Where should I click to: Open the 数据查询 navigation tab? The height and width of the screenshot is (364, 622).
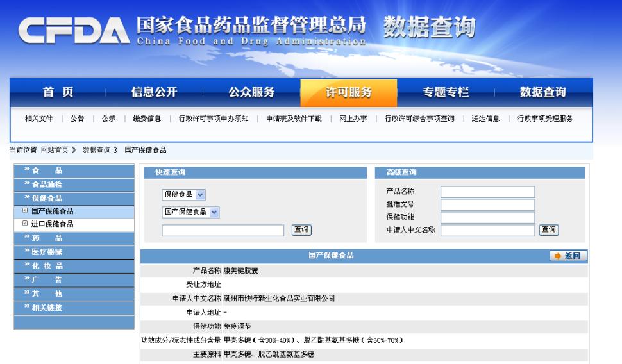pos(542,92)
